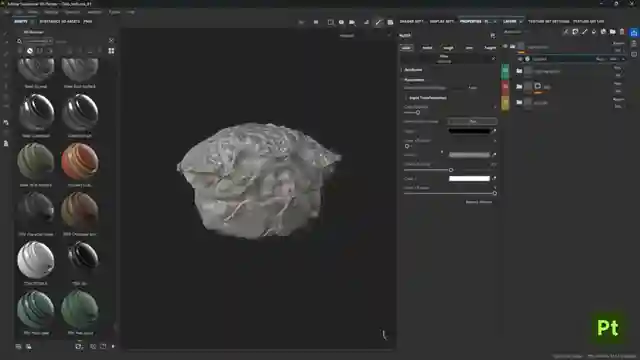Open the Assets tab

(21, 22)
